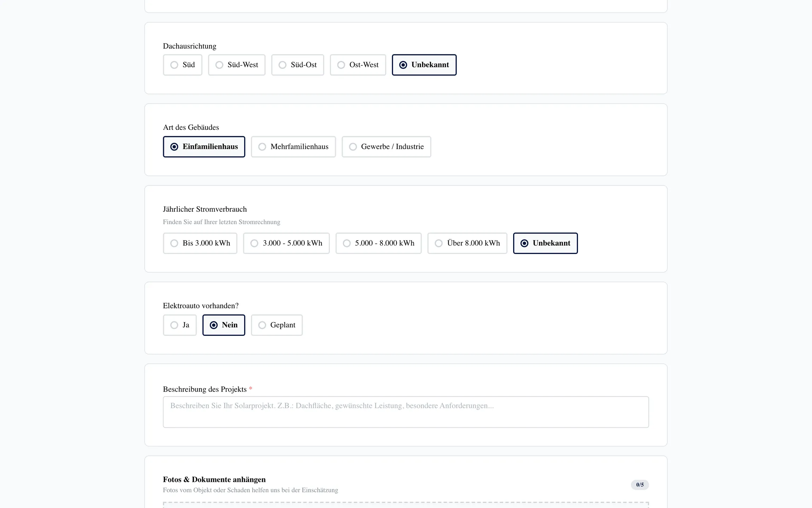
Task: Choose Bis 3.000 kWh consumption
Action: [x=200, y=243]
